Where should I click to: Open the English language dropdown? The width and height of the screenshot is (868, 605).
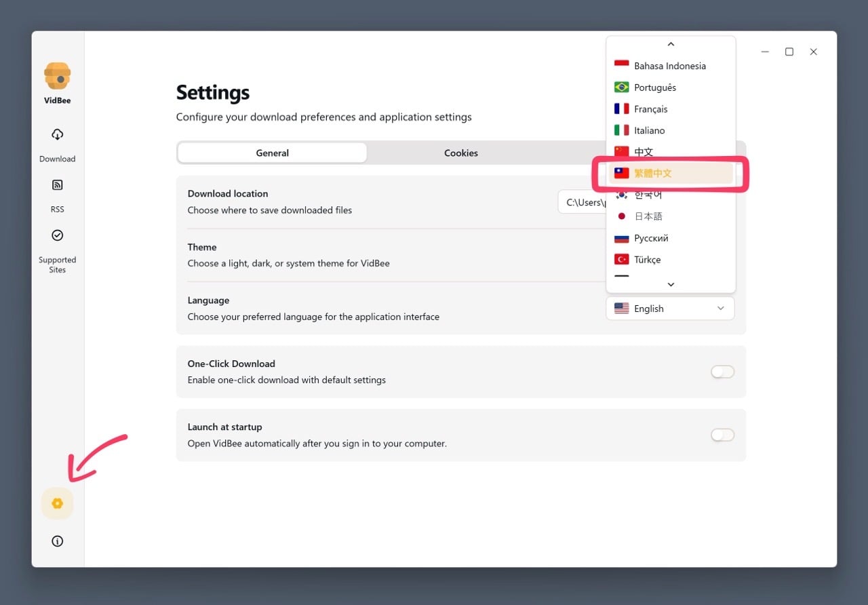(670, 309)
